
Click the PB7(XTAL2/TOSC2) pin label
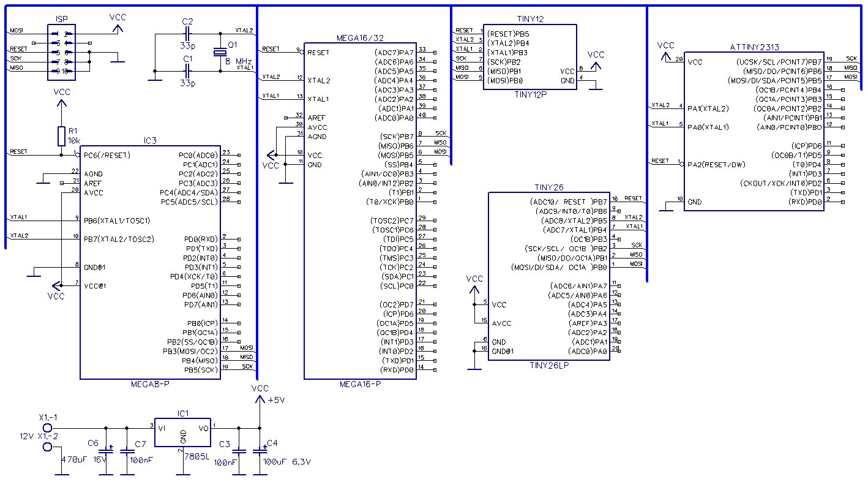tap(118, 239)
